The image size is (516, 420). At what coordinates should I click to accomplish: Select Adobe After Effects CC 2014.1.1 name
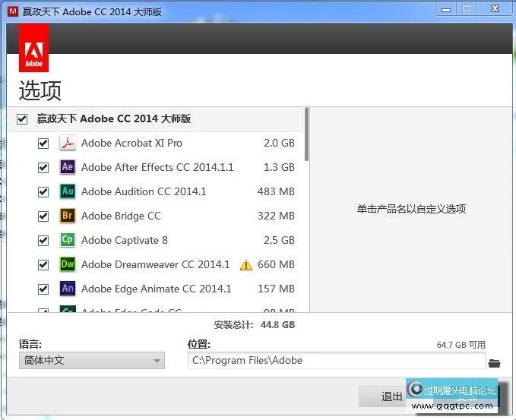(x=157, y=167)
